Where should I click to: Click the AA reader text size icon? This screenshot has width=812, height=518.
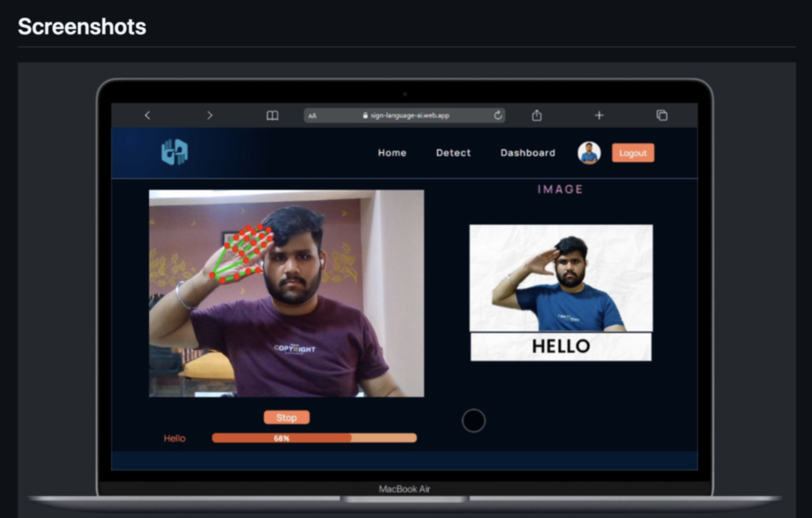313,116
